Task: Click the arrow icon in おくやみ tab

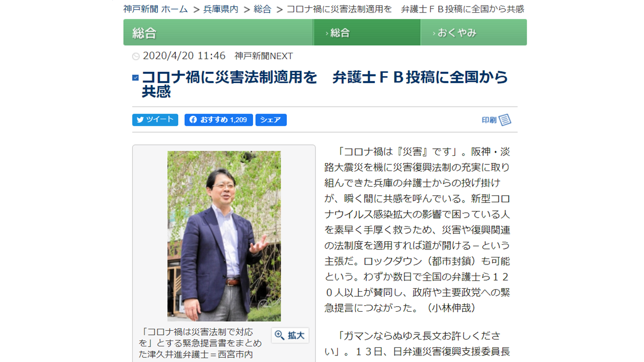Action: click(x=434, y=33)
